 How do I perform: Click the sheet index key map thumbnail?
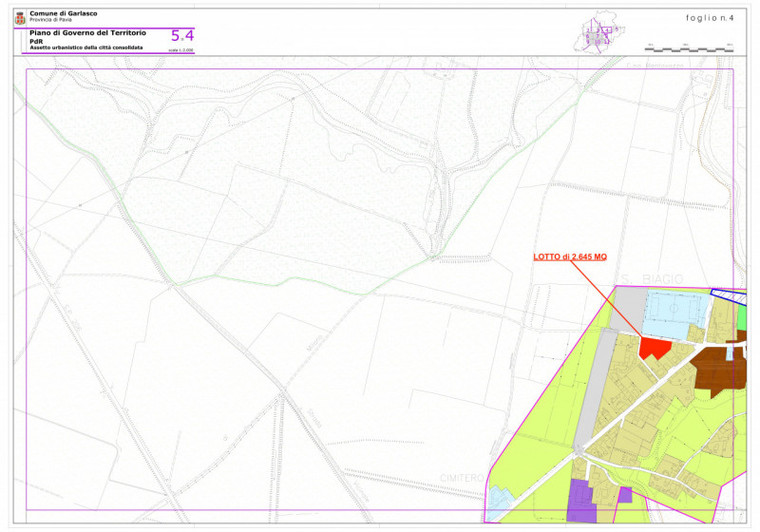coord(600,33)
